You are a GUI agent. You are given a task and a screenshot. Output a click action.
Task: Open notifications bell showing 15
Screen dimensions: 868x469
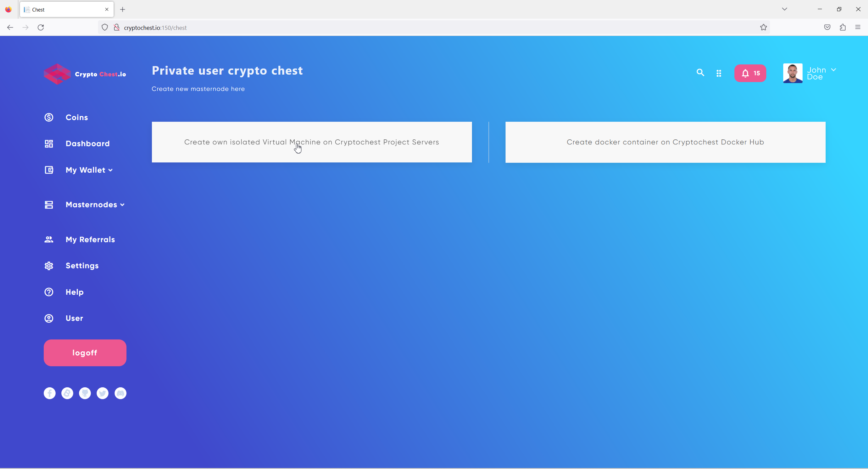pos(750,73)
